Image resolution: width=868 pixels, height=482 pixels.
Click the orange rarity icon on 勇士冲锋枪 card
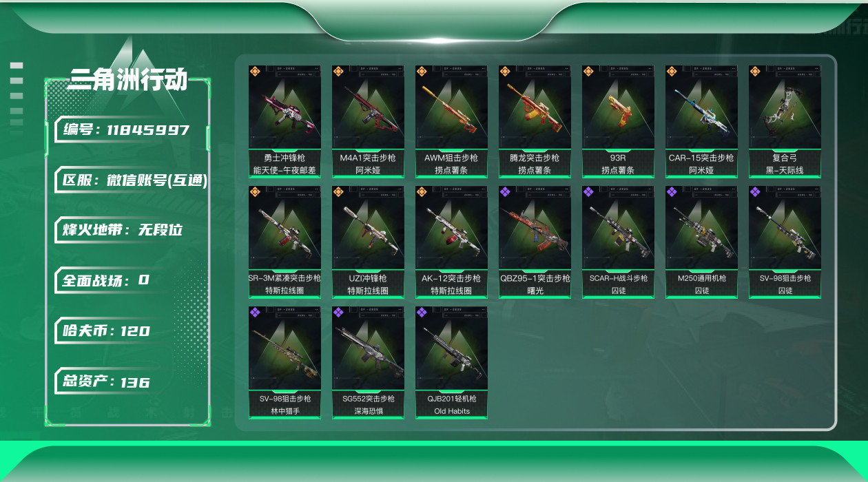[x=255, y=71]
